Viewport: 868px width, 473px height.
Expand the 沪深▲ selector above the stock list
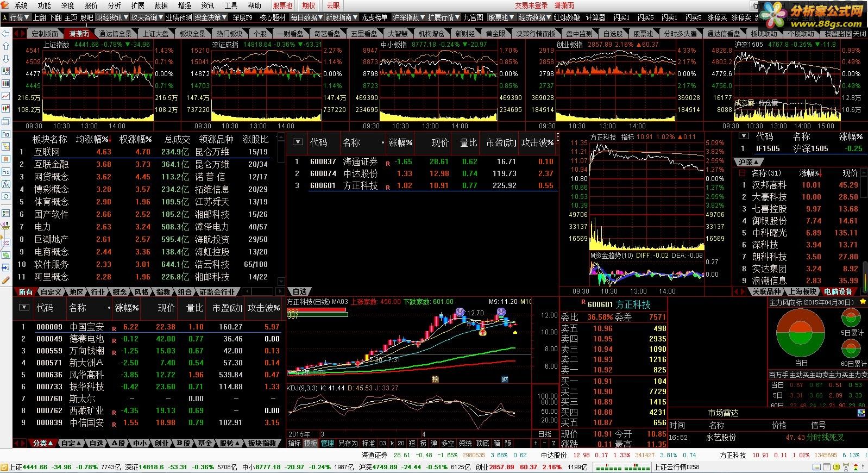click(x=749, y=162)
